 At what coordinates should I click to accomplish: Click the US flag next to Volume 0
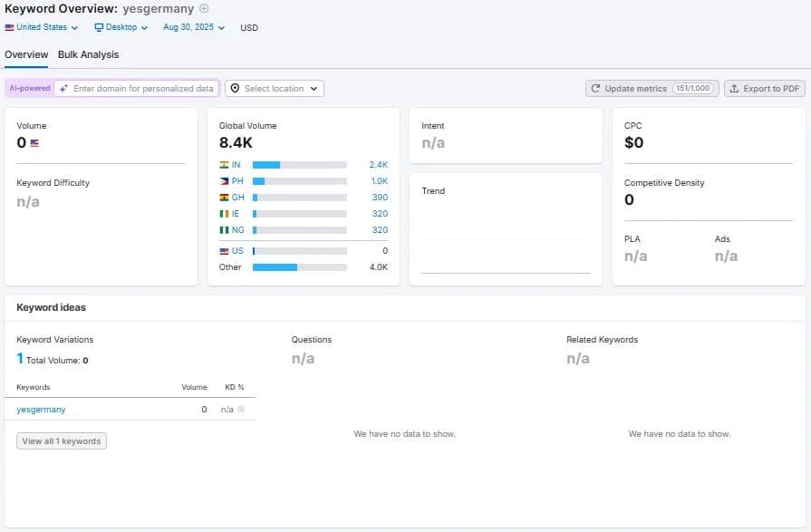(x=34, y=143)
